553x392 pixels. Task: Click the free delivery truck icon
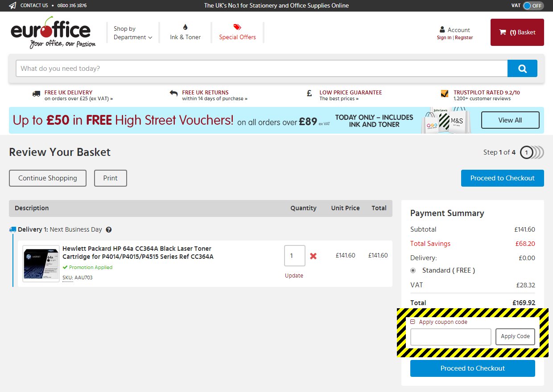[x=37, y=94]
